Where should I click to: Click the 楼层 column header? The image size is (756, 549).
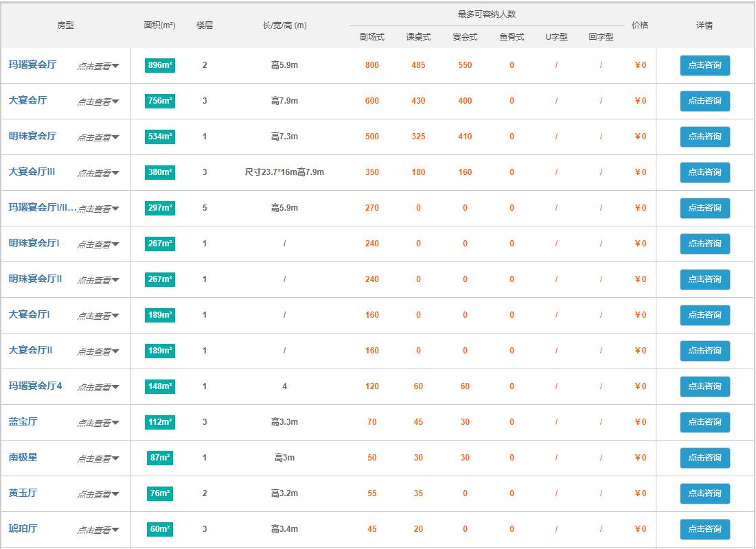pos(205,25)
